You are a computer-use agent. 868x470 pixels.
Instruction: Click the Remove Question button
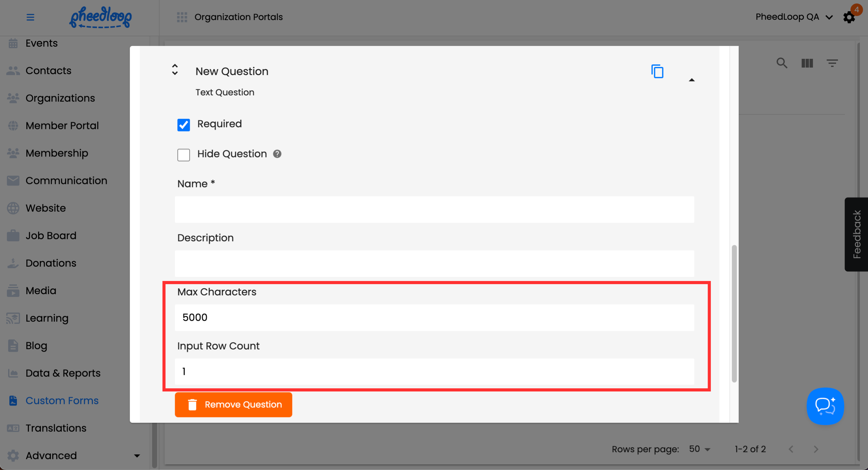click(233, 404)
